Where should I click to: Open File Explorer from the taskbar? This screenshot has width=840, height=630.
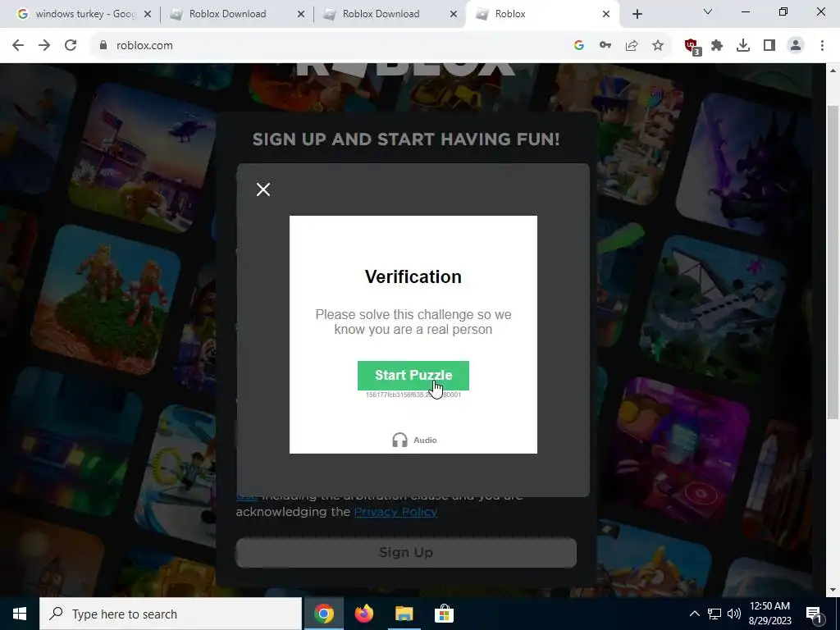pos(404,614)
